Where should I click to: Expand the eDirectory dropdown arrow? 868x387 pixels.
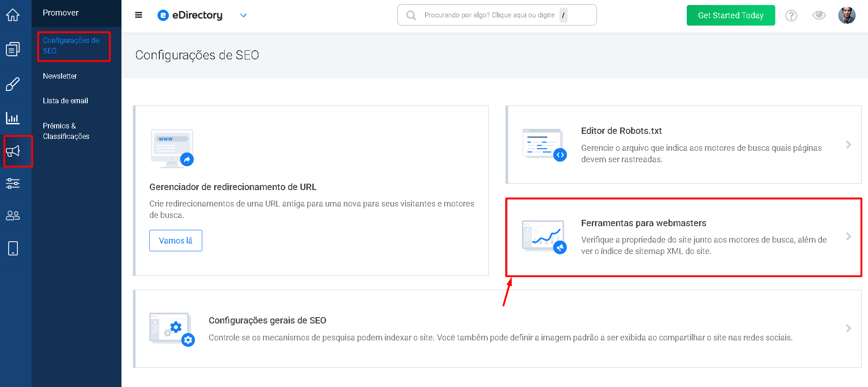tap(243, 16)
